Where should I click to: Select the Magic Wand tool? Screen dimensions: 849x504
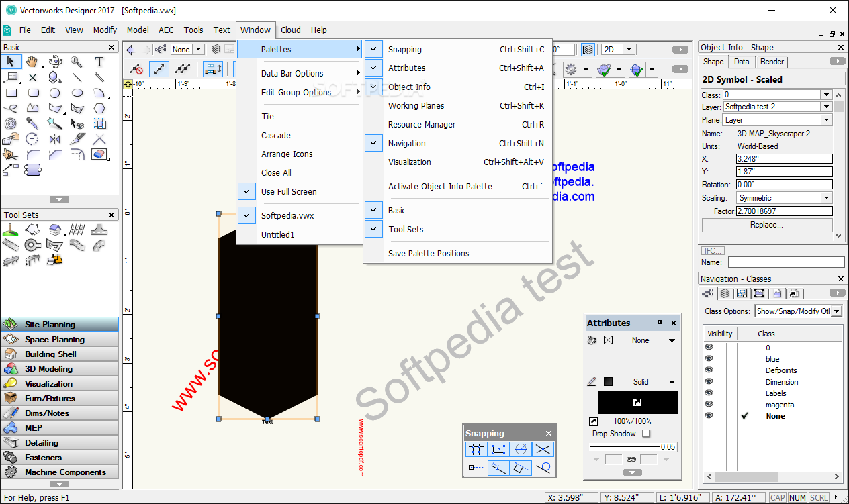click(x=55, y=123)
